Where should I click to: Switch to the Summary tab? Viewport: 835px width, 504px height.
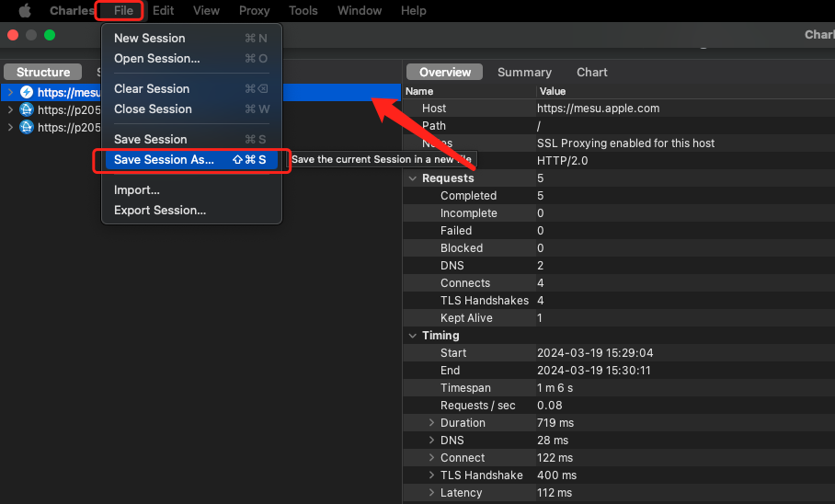524,73
